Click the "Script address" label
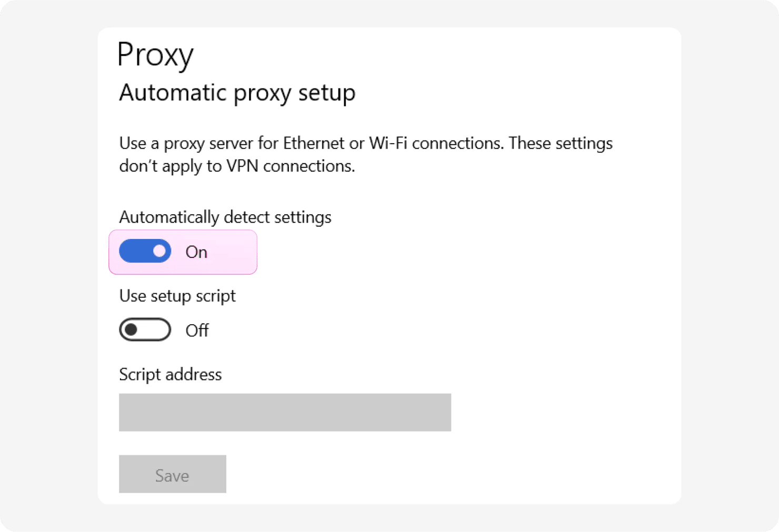This screenshot has height=532, width=779. (171, 375)
